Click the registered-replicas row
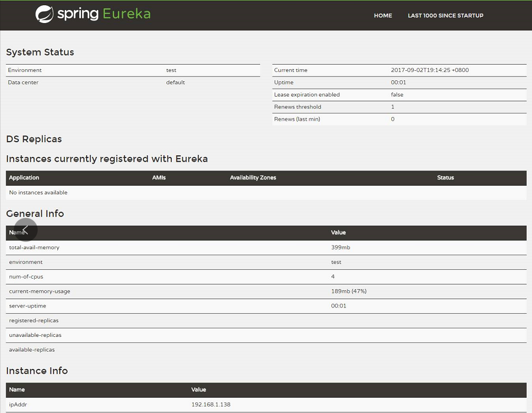Viewport: 532px width, 413px height. (266, 321)
